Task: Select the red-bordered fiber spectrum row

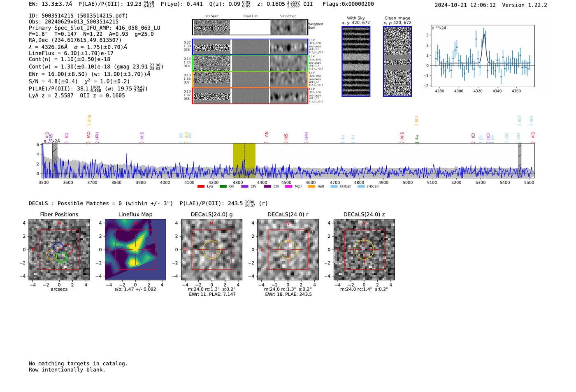Action: coord(250,96)
